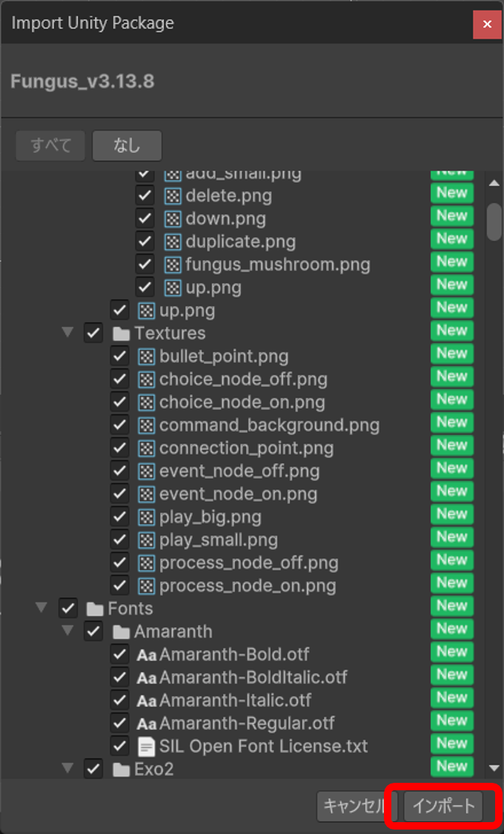Click the Aa icon next to Amaranth-Regular.otf
This screenshot has height=834, width=504.
tap(146, 723)
